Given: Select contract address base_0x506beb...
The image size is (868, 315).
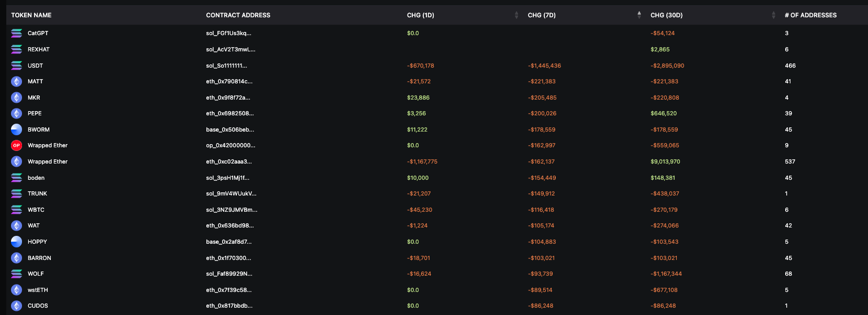Looking at the screenshot, I should click(230, 129).
